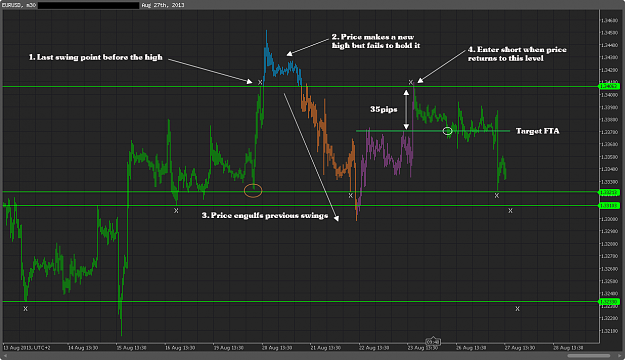Click the 1.33103 green price label
The height and width of the screenshot is (360, 625).
(609, 206)
